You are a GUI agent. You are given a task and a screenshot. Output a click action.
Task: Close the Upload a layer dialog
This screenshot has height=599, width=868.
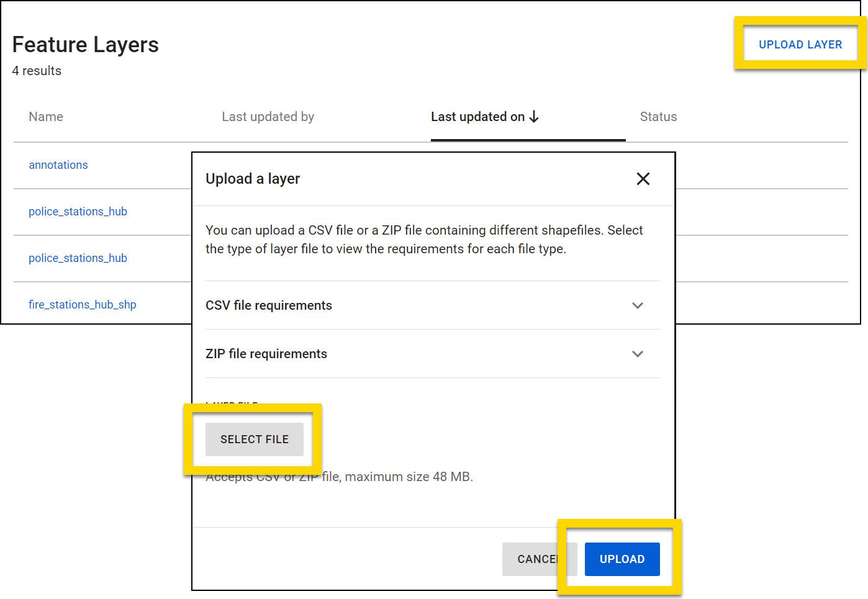pos(643,179)
